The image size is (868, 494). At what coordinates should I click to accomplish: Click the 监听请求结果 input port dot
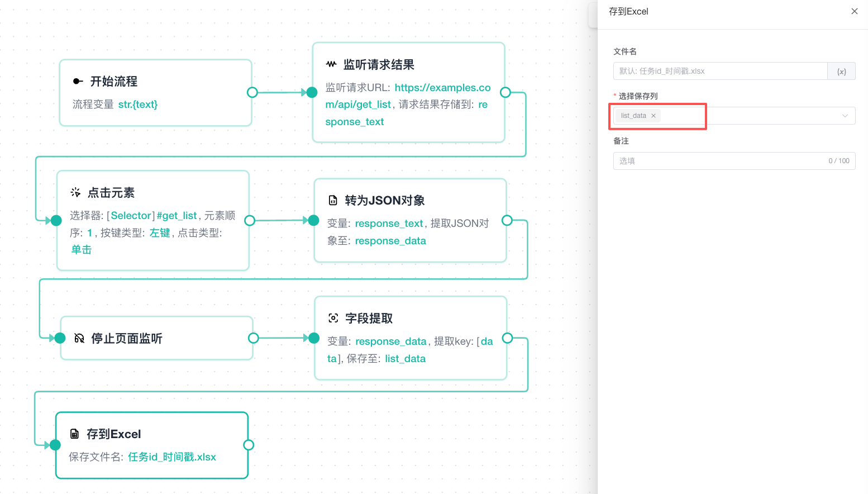(312, 93)
